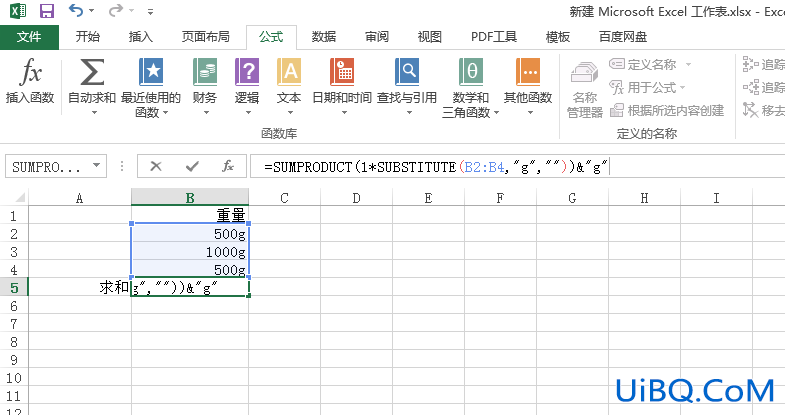Switch to the PDF工具 tab

coord(494,37)
